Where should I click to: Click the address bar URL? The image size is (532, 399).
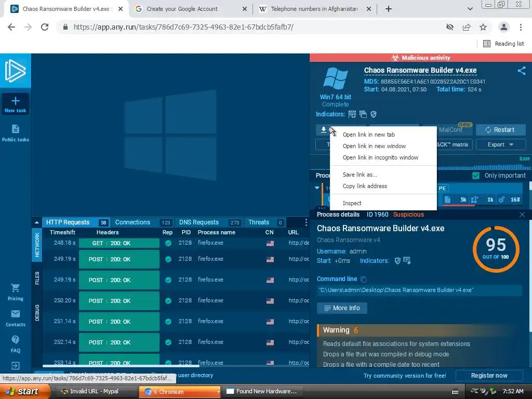tap(183, 27)
